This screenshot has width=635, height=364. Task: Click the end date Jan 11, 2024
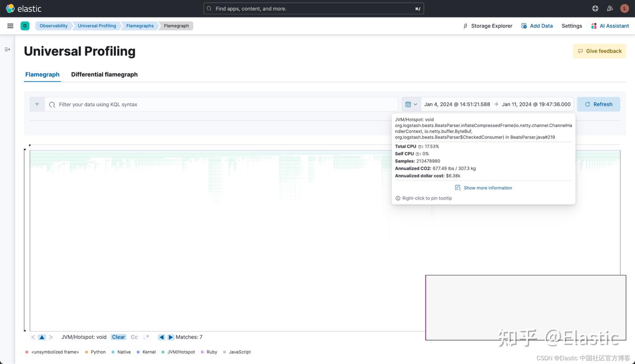click(536, 104)
